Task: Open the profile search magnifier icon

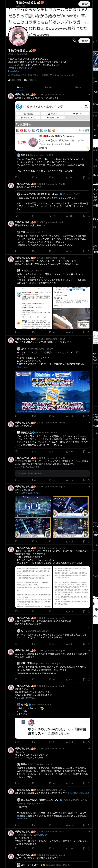Action: click(74, 41)
